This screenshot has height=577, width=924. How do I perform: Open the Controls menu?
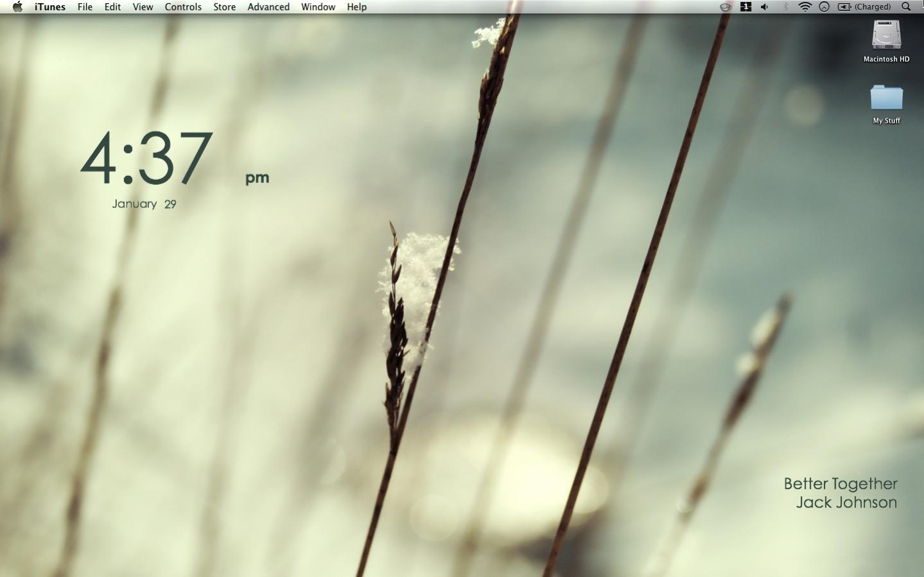coord(183,7)
